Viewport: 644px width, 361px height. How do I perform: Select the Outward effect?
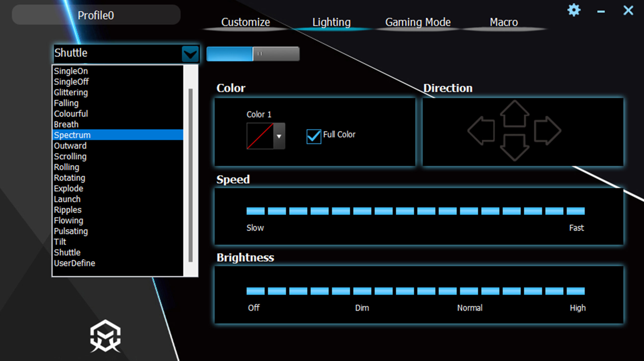click(118, 146)
